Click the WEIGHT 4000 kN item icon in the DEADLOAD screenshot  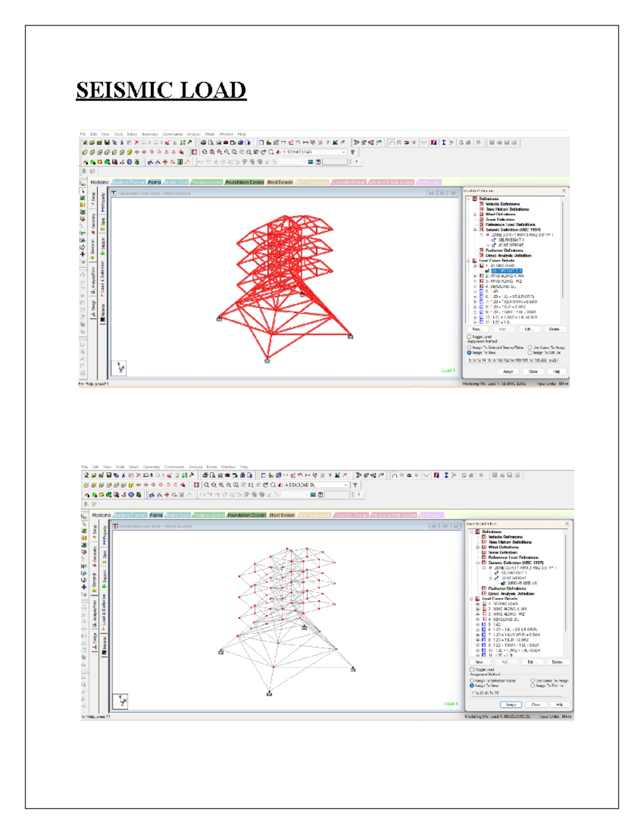pyautogui.click(x=503, y=583)
